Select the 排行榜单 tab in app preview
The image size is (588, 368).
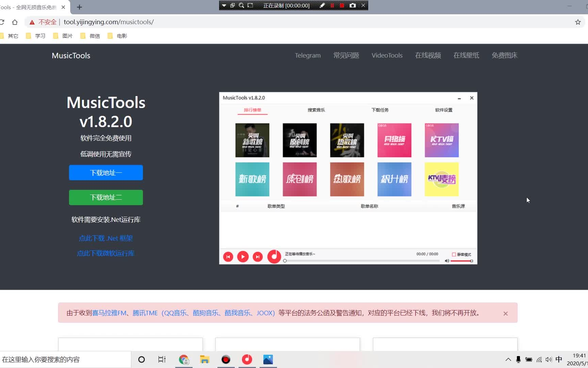[x=252, y=110]
